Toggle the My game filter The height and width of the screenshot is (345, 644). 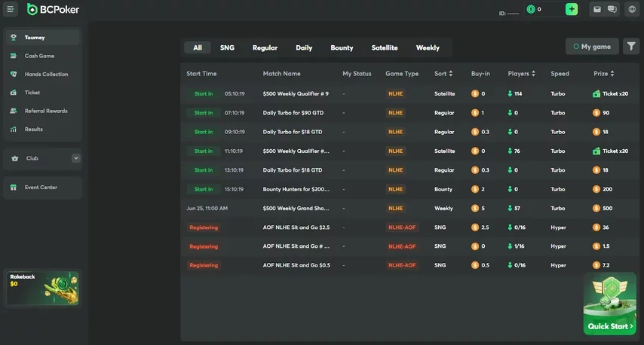pos(592,47)
